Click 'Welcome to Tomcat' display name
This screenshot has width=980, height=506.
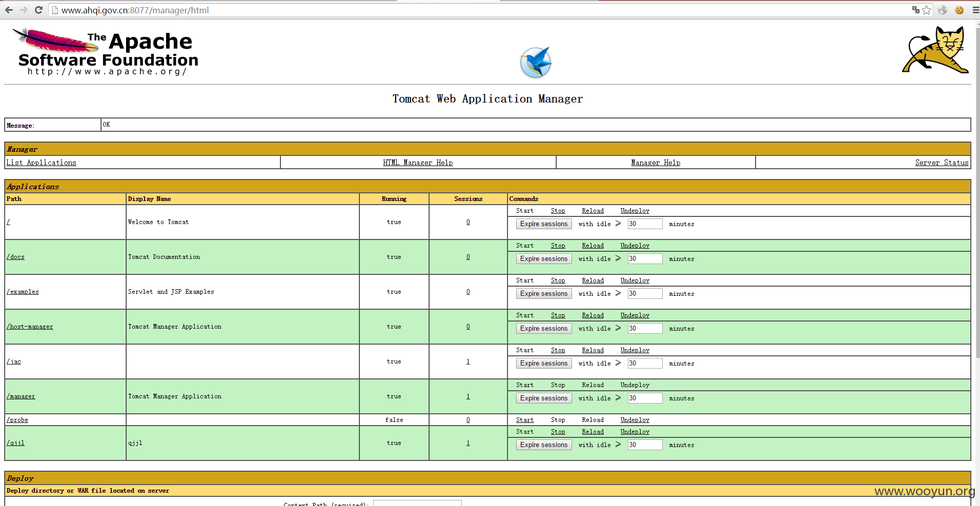click(158, 222)
